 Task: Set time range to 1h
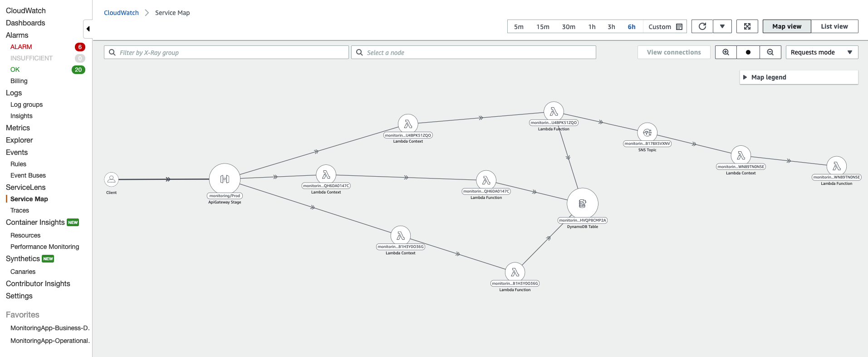(x=592, y=27)
